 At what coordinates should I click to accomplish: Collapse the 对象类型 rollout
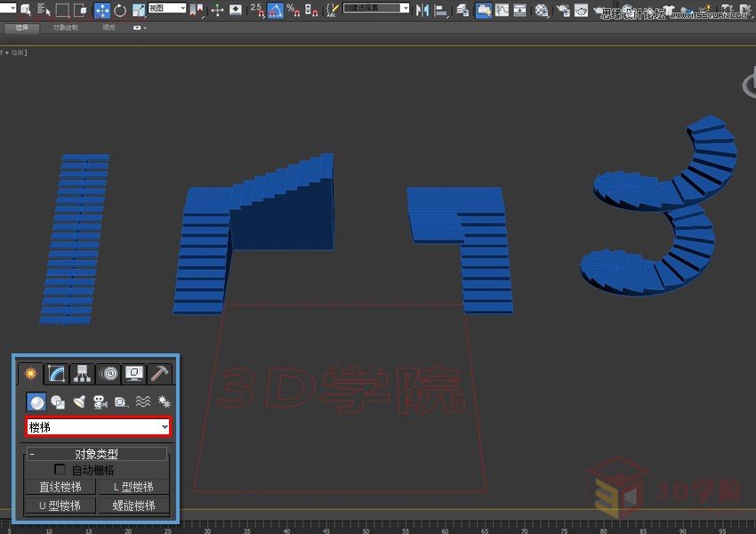coord(33,452)
